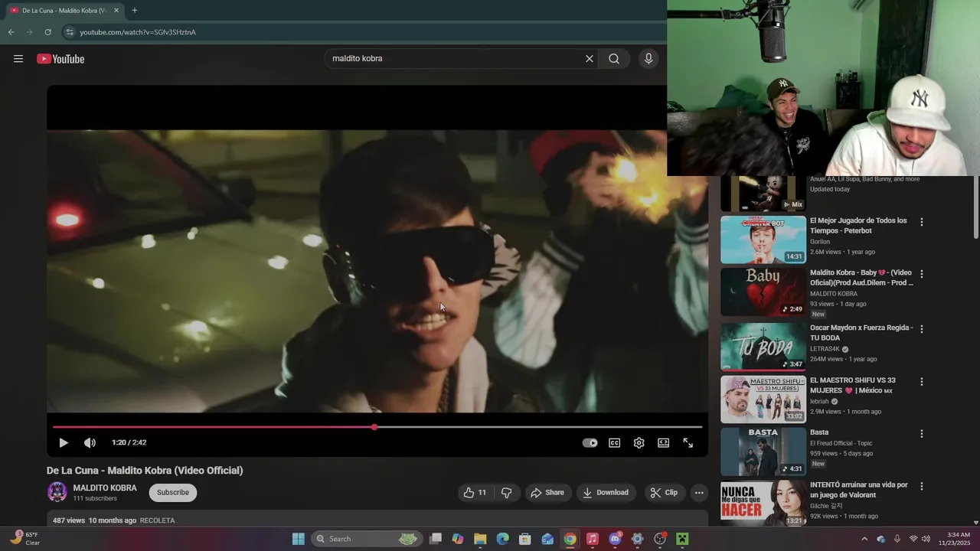Open options for the Maldito Kobra - Baby video
The width and height of the screenshot is (980, 551).
click(922, 274)
